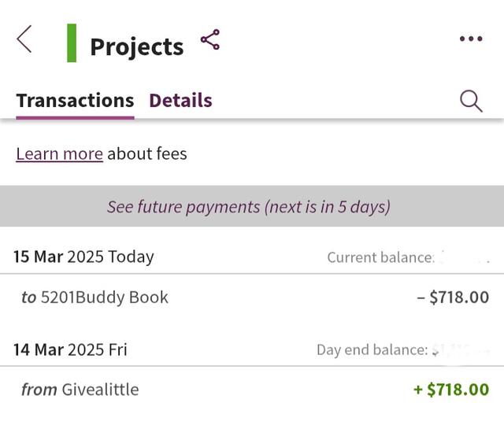Open the Learn more link
The image size is (504, 425).
59,153
